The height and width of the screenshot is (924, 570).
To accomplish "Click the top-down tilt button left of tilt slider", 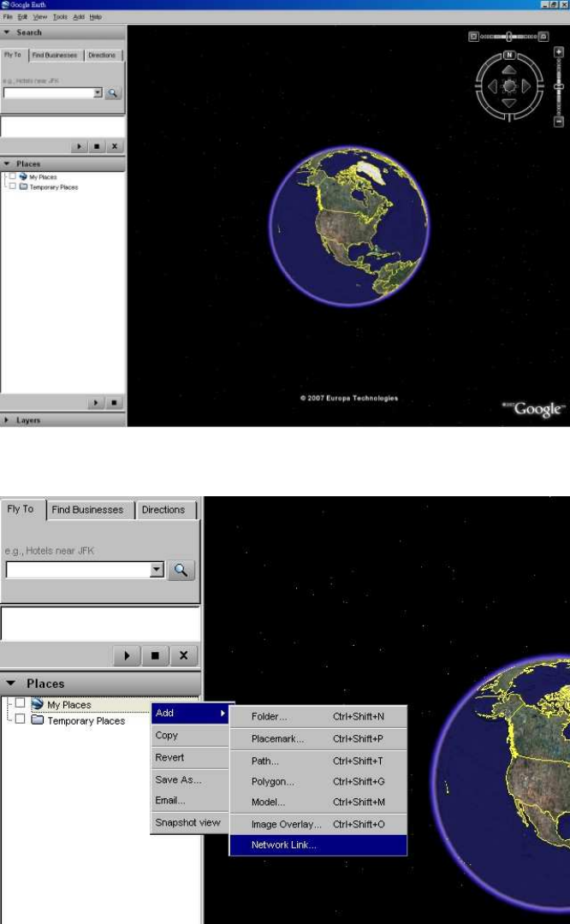I will point(472,37).
